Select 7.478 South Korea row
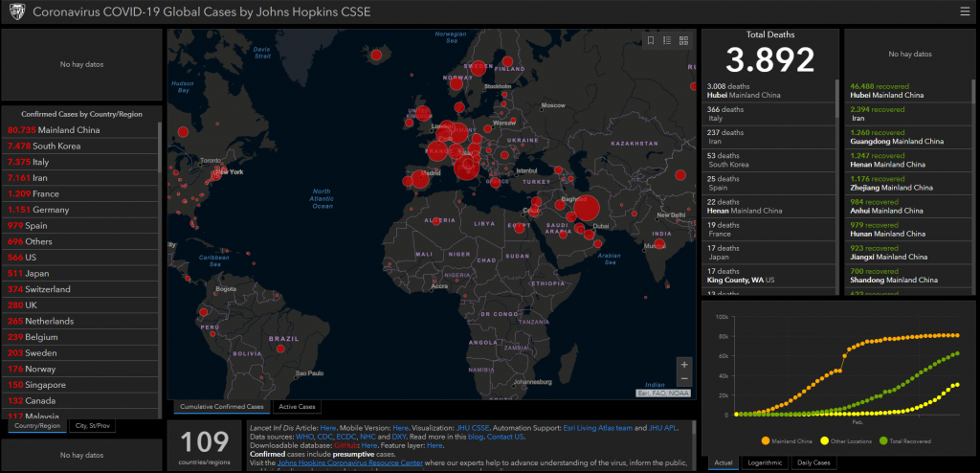Viewport: 980px width, 473px height. (81, 146)
